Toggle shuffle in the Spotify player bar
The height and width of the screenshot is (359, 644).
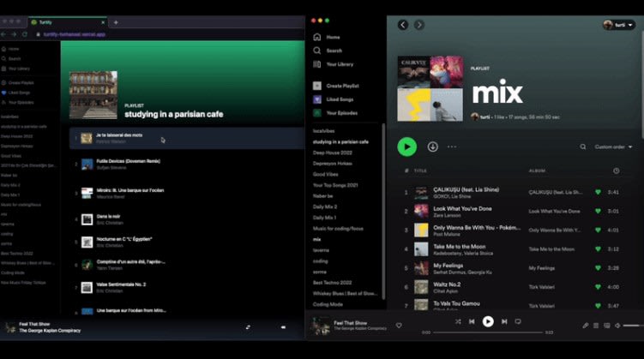pyautogui.click(x=458, y=321)
